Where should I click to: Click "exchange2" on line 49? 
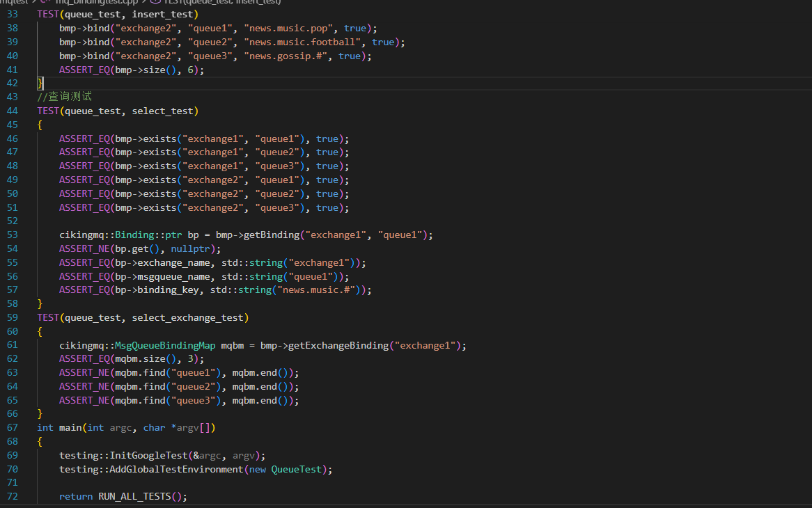(213, 180)
